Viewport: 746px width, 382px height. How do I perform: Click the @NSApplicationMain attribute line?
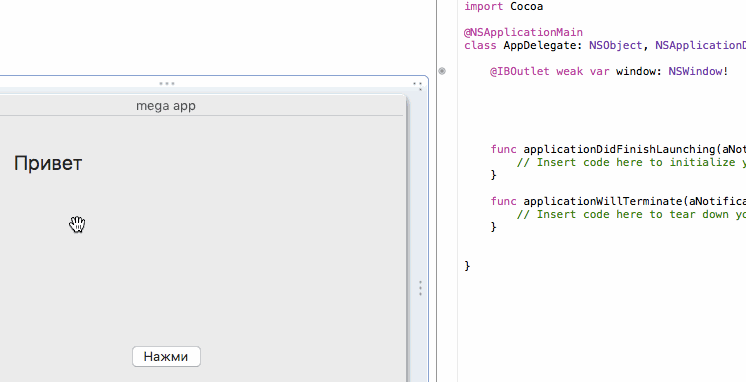[523, 32]
